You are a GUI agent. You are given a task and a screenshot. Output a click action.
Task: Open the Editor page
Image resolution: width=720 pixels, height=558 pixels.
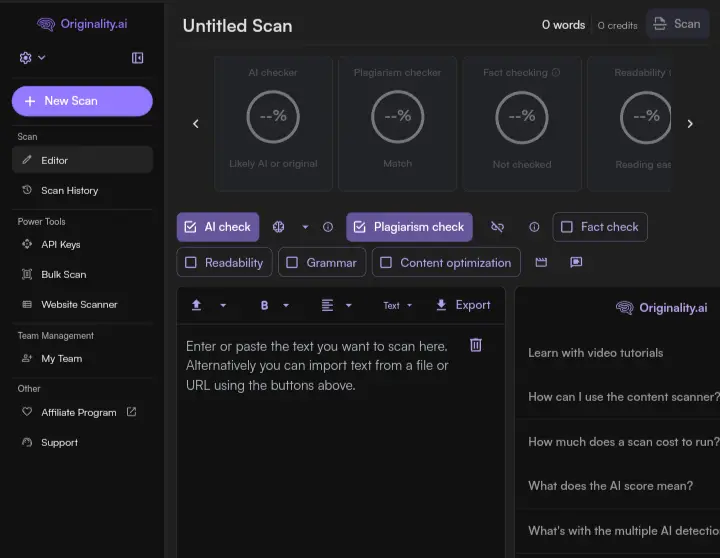pyautogui.click(x=82, y=160)
